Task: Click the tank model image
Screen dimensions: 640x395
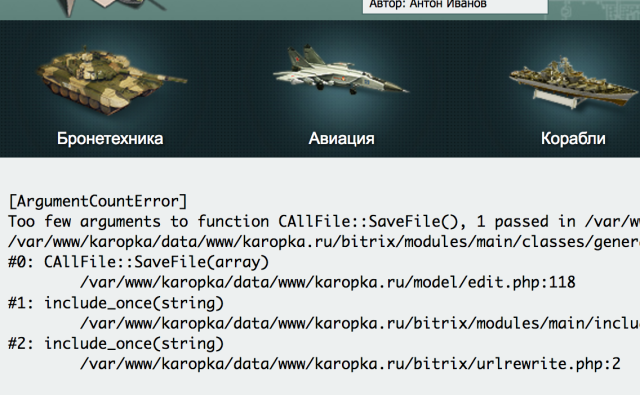Action: [x=111, y=80]
